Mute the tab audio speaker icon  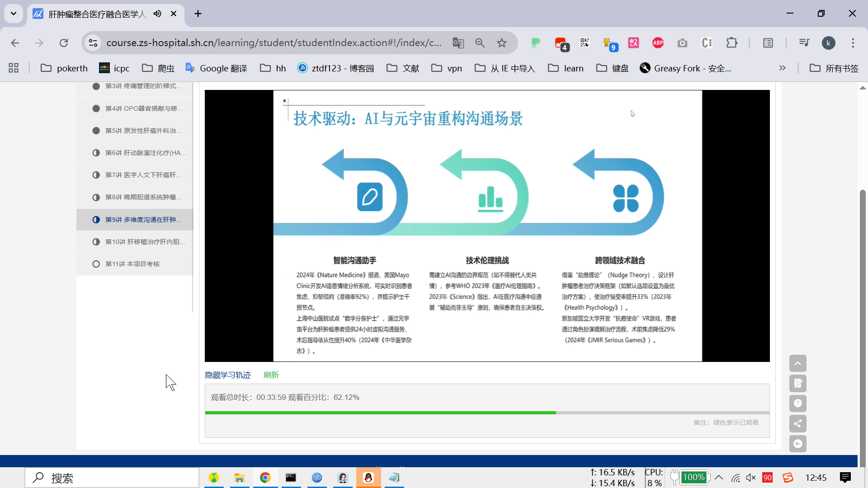(157, 14)
